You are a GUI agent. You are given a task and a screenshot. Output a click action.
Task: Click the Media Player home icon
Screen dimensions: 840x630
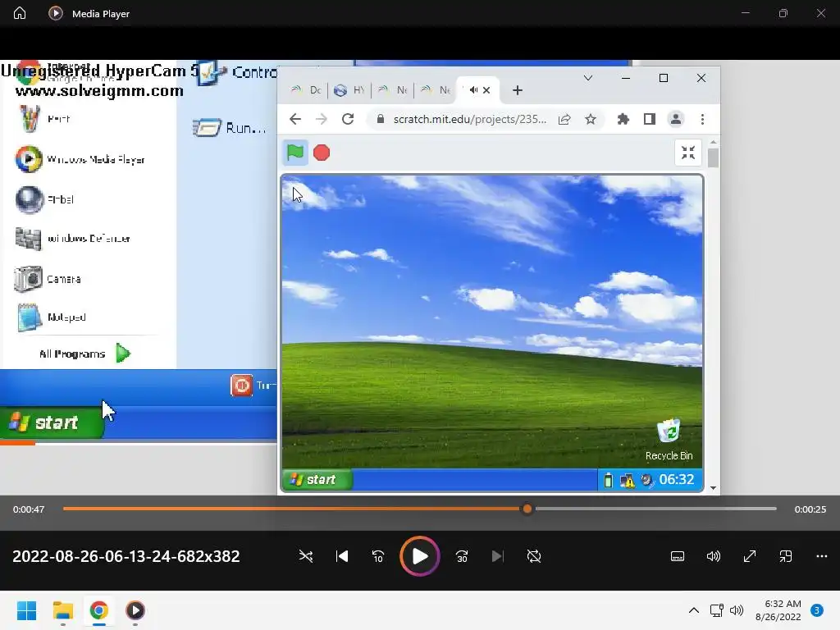click(20, 13)
